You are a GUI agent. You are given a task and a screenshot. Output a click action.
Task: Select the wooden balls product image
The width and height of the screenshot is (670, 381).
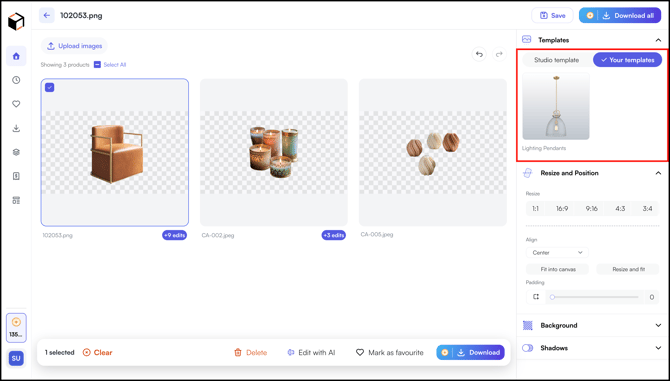pos(433,152)
